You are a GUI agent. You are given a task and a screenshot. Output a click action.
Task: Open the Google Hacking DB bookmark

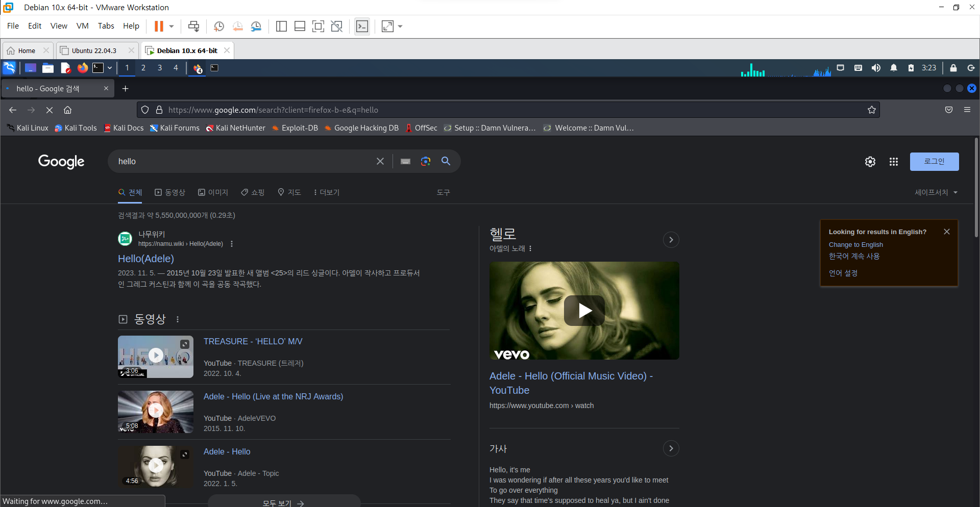pos(361,128)
